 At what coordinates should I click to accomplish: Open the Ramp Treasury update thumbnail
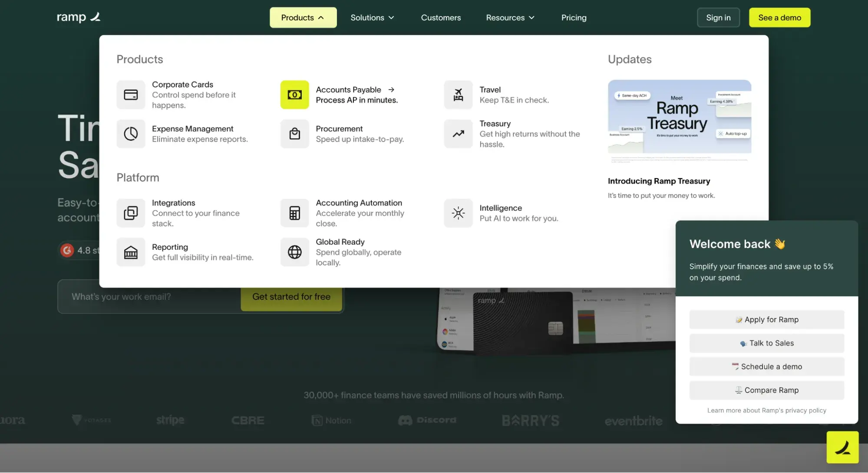[x=679, y=122]
